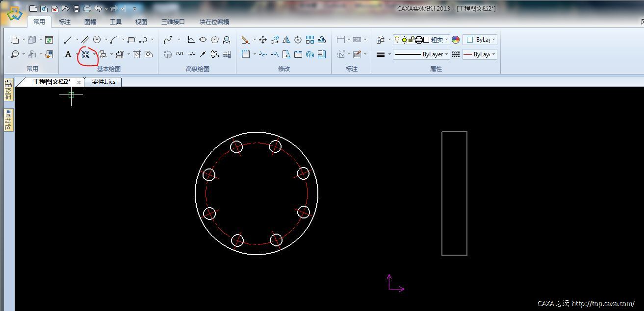Open the layer dropdown showing 粗实
The width and height of the screenshot is (644, 311).
(x=446, y=40)
